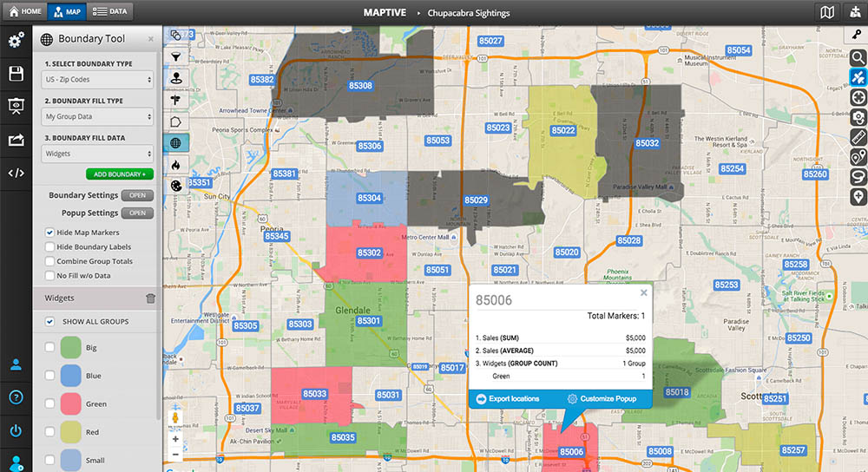Click the add marker pin icon
The width and height of the screenshot is (868, 472).
pyautogui.click(x=858, y=197)
